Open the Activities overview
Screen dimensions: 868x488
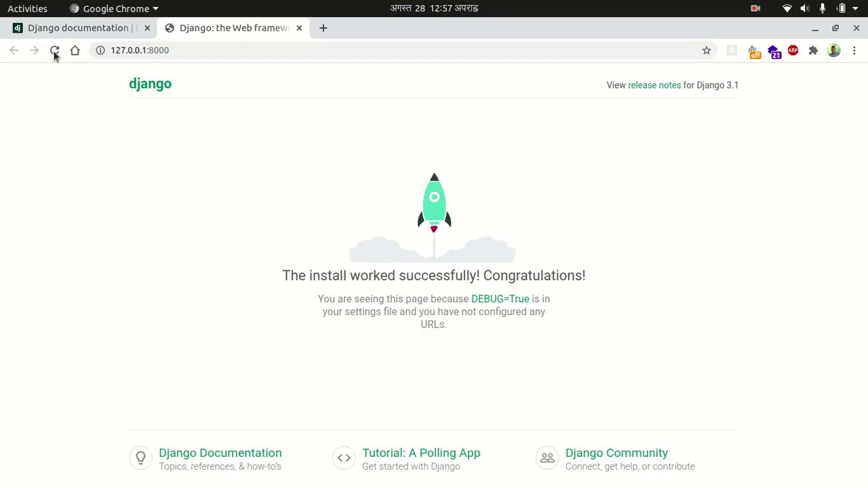(x=27, y=8)
